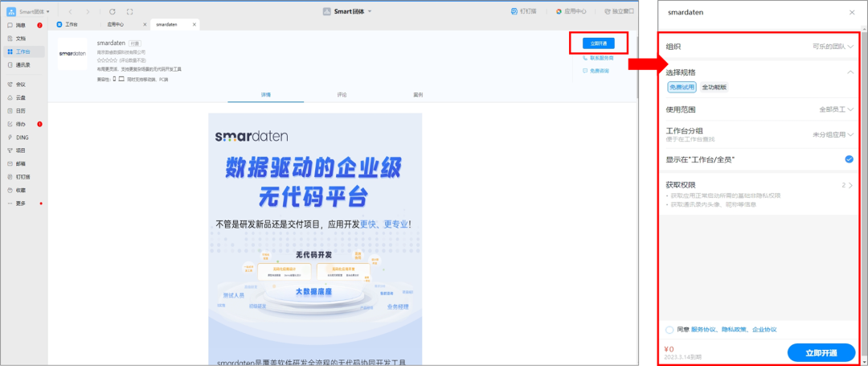Screen dimensions: 868x366
Task: Close the smardaten side panel
Action: (852, 12)
